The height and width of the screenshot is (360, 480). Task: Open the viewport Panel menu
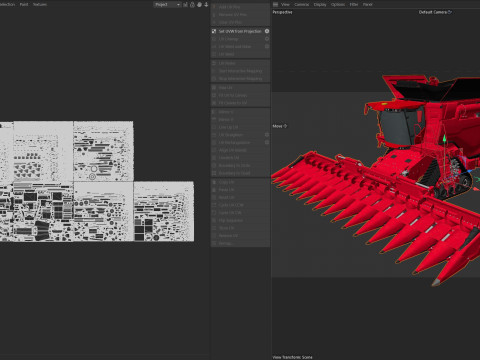(x=367, y=4)
